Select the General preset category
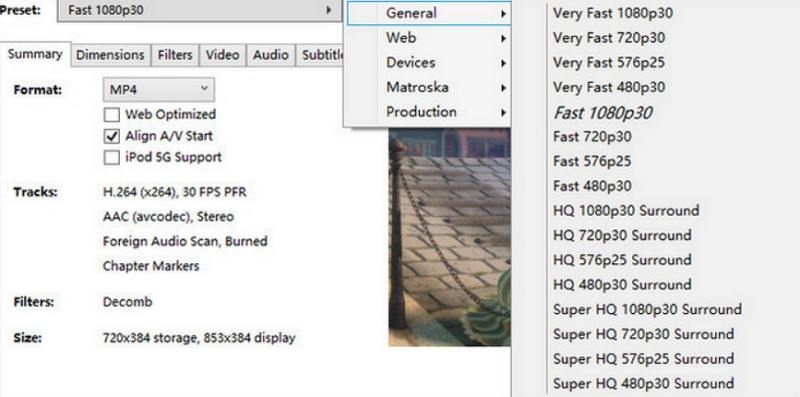The width and height of the screenshot is (800, 397). pyautogui.click(x=428, y=13)
